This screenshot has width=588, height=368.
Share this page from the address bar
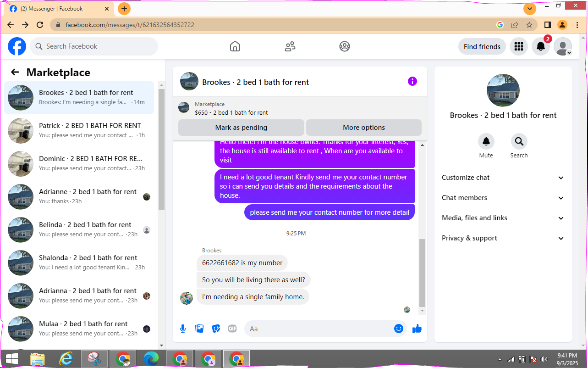[515, 25]
